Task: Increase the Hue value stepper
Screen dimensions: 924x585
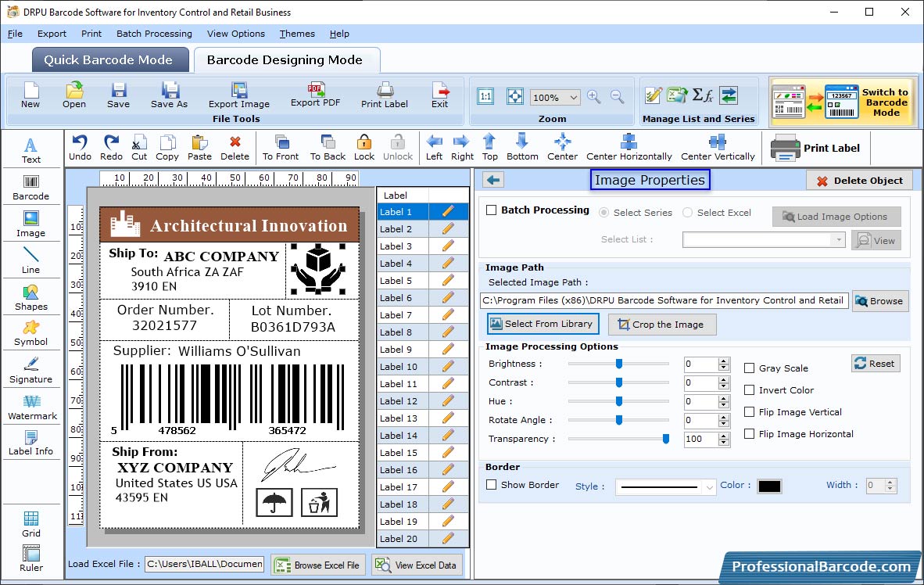Action: 724,398
